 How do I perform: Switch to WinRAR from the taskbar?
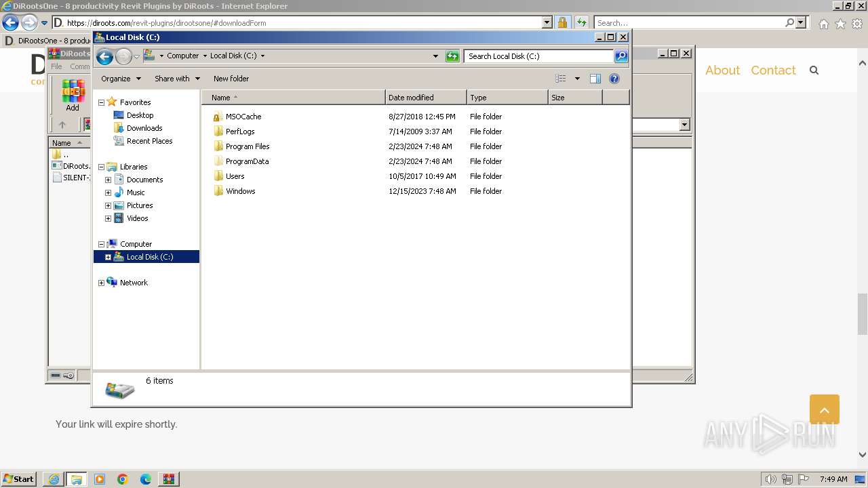pyautogui.click(x=169, y=479)
